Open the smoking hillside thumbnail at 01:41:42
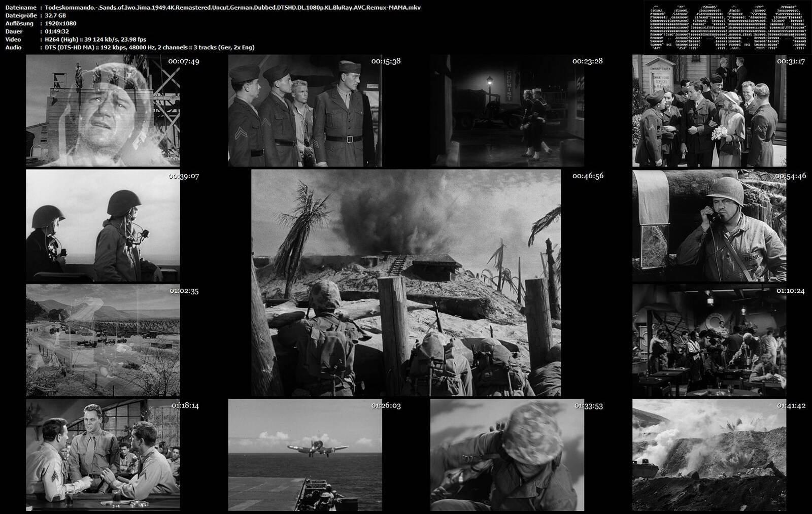Viewport: 812px width, 514px height. (x=709, y=455)
